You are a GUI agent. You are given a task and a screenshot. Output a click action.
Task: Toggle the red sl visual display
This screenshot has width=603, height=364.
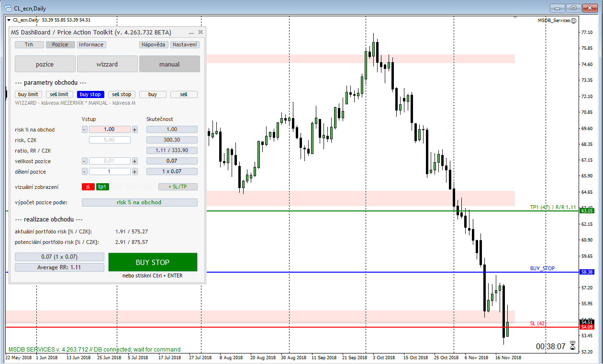tap(88, 187)
